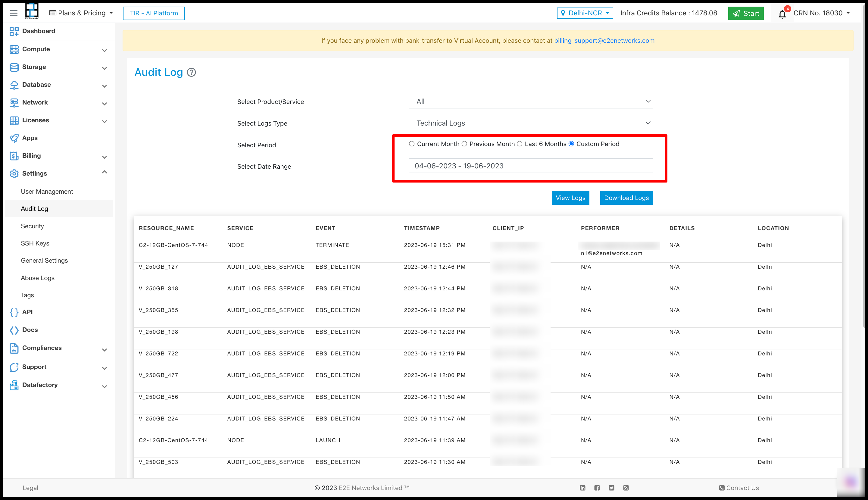The image size is (868, 500).
Task: Expand the Billing chevron
Action: point(105,157)
